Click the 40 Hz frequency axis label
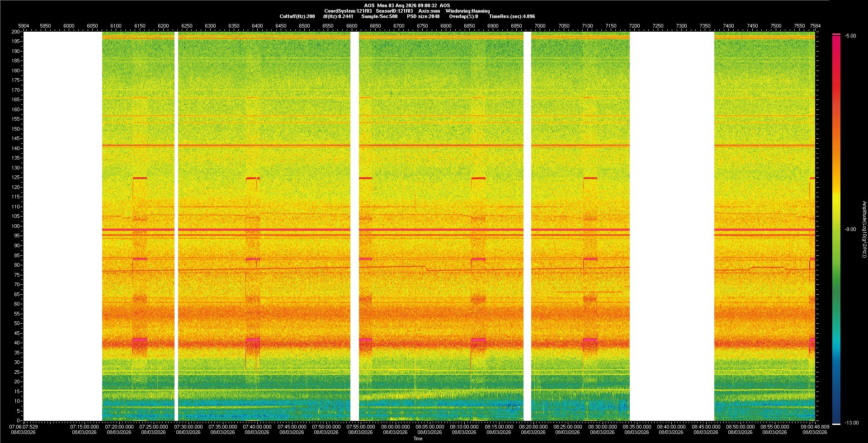Image resolution: width=868 pixels, height=443 pixels. 17,343
